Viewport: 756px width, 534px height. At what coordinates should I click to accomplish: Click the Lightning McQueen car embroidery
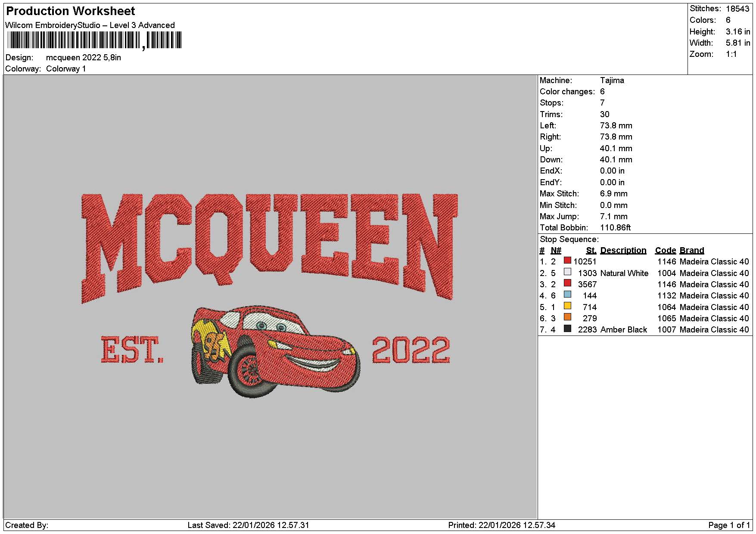coord(275,351)
